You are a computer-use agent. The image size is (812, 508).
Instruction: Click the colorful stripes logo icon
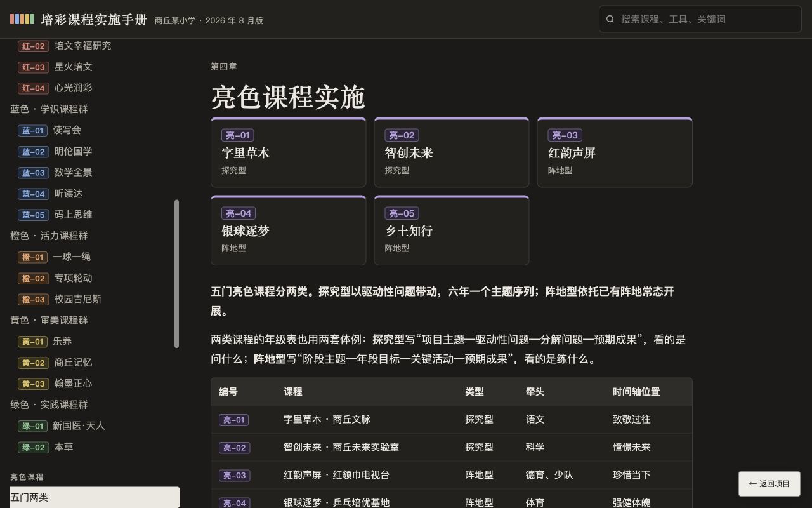(x=22, y=19)
